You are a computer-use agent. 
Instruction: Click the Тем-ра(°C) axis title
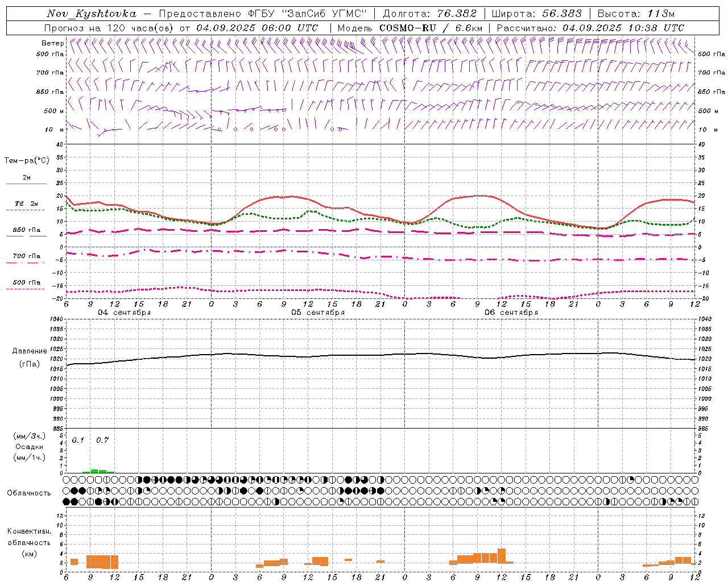(x=27, y=161)
